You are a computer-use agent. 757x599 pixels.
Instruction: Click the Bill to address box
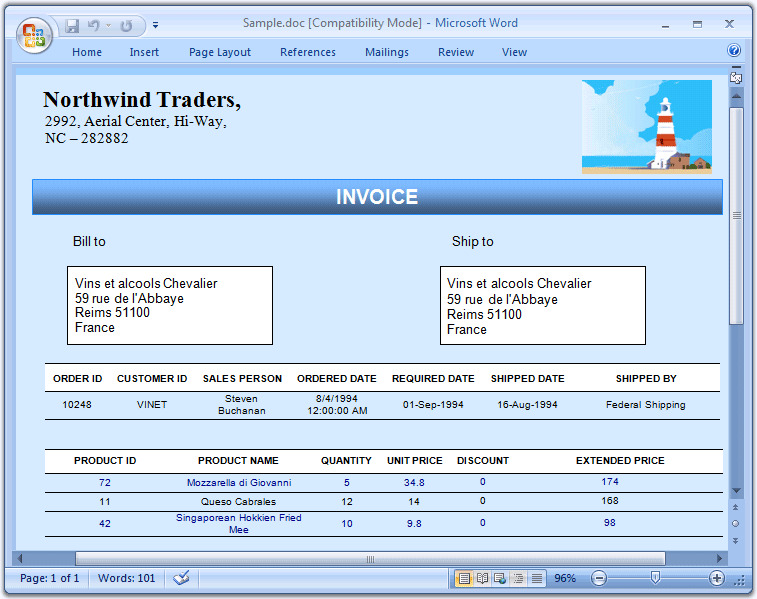click(170, 306)
